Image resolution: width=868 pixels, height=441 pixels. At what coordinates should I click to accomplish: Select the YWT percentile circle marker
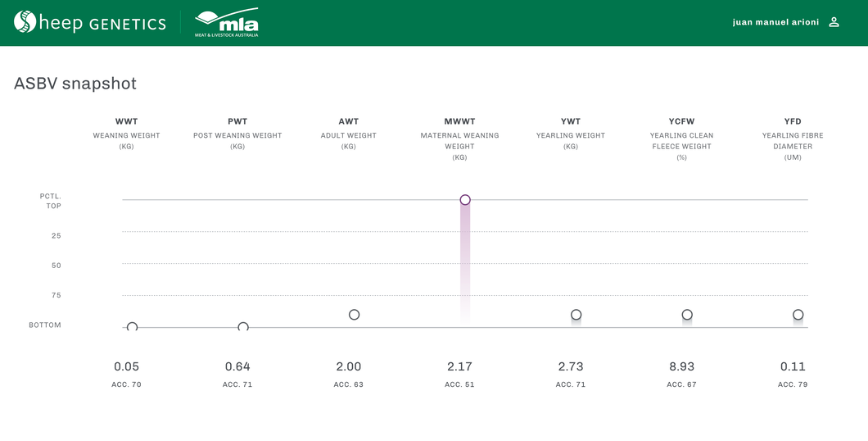pyautogui.click(x=576, y=315)
